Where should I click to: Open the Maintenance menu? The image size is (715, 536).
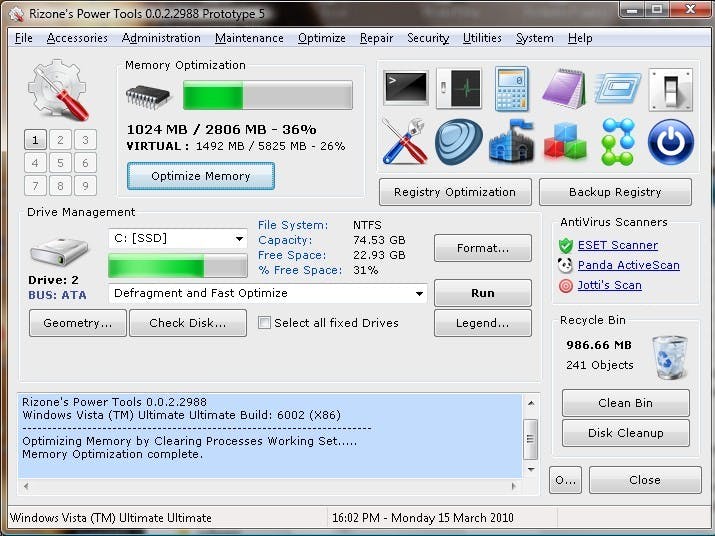[x=249, y=38]
